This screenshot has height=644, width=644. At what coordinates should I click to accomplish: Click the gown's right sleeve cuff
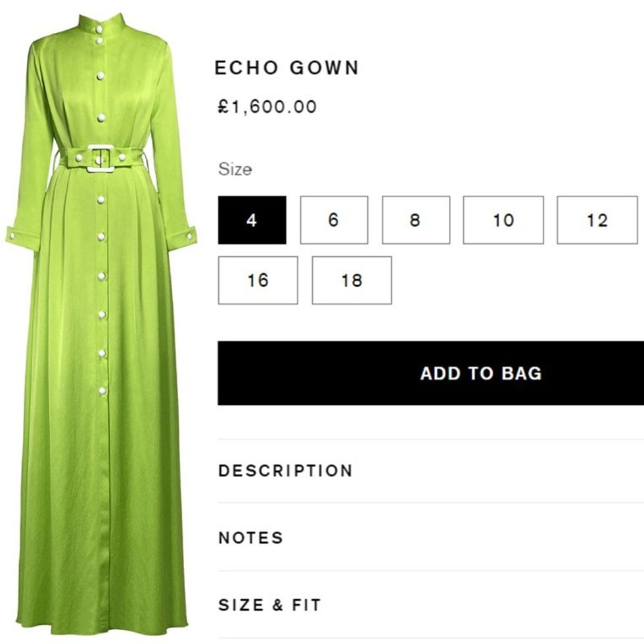181,237
